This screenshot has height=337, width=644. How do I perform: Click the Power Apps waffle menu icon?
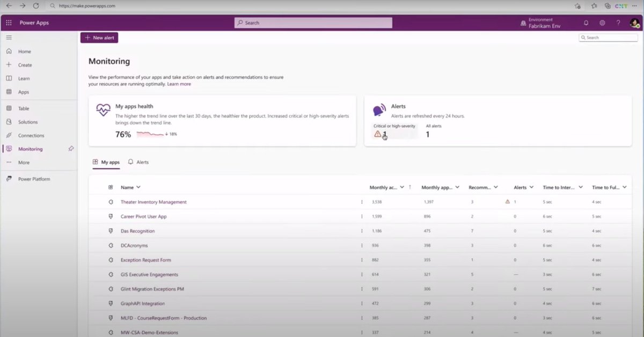coord(9,23)
